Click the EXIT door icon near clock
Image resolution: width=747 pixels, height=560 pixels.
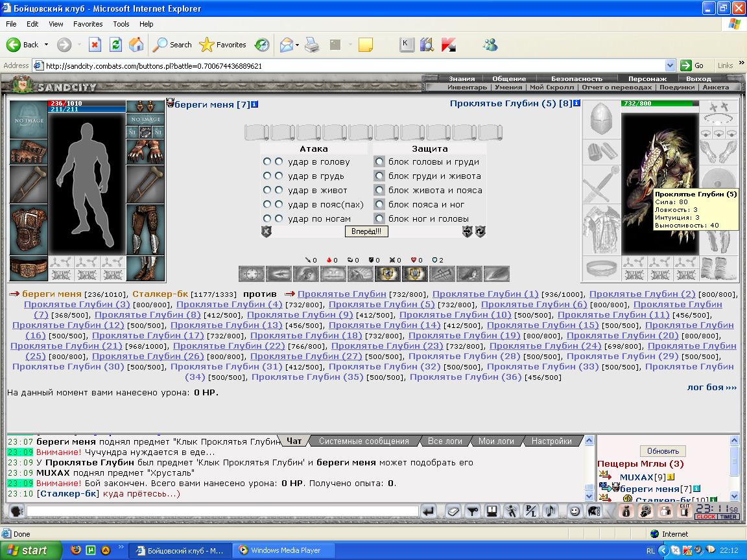coord(685,511)
